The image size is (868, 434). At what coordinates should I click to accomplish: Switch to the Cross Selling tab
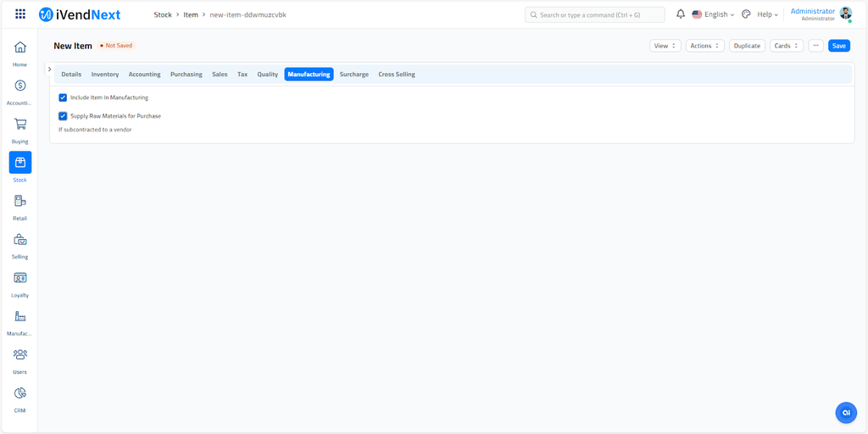tap(397, 75)
